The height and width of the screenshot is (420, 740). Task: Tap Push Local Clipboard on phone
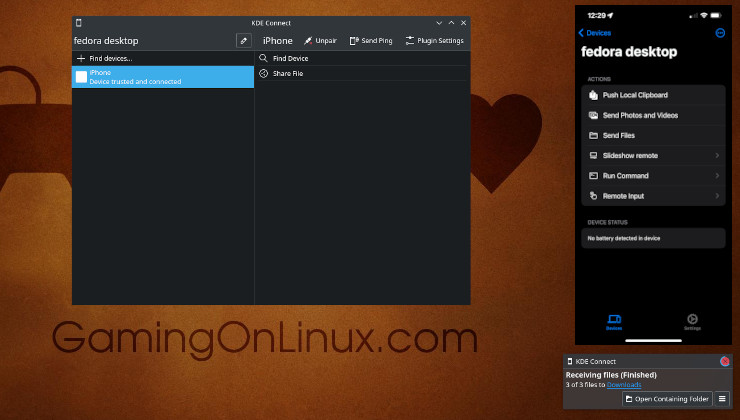click(x=653, y=95)
